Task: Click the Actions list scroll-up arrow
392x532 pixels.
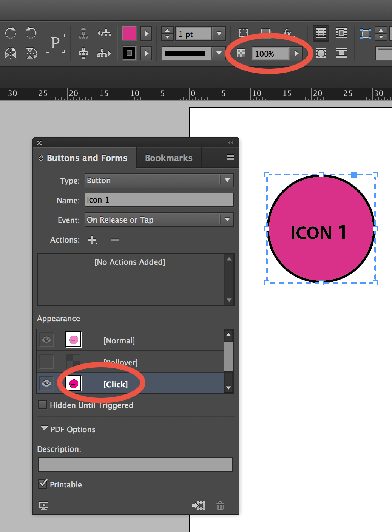Action: tap(229, 259)
